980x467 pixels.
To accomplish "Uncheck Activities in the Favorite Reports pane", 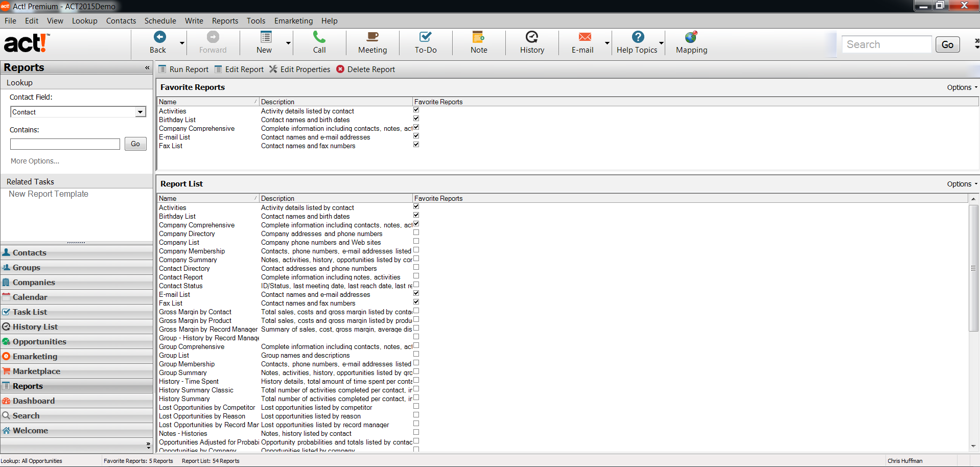I will 416,110.
